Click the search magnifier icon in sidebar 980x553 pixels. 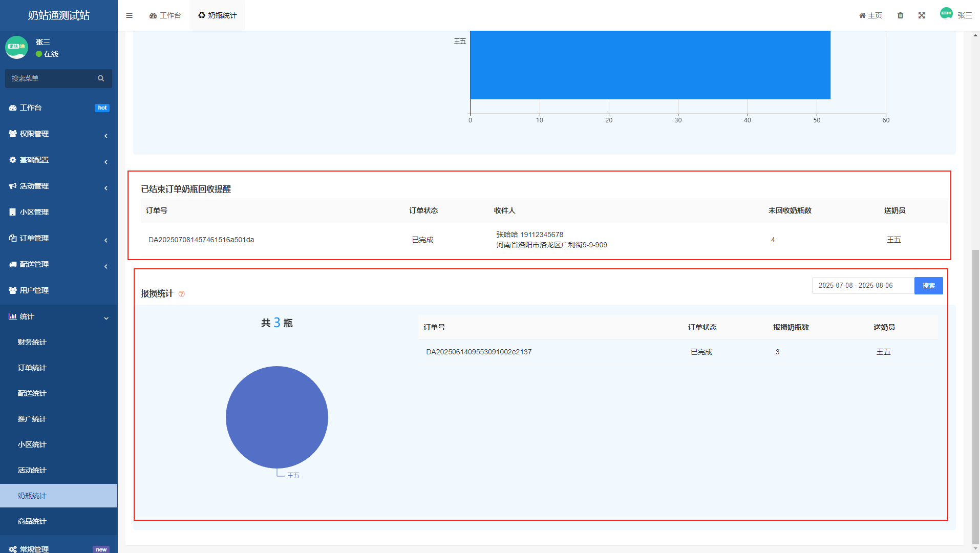click(x=101, y=78)
